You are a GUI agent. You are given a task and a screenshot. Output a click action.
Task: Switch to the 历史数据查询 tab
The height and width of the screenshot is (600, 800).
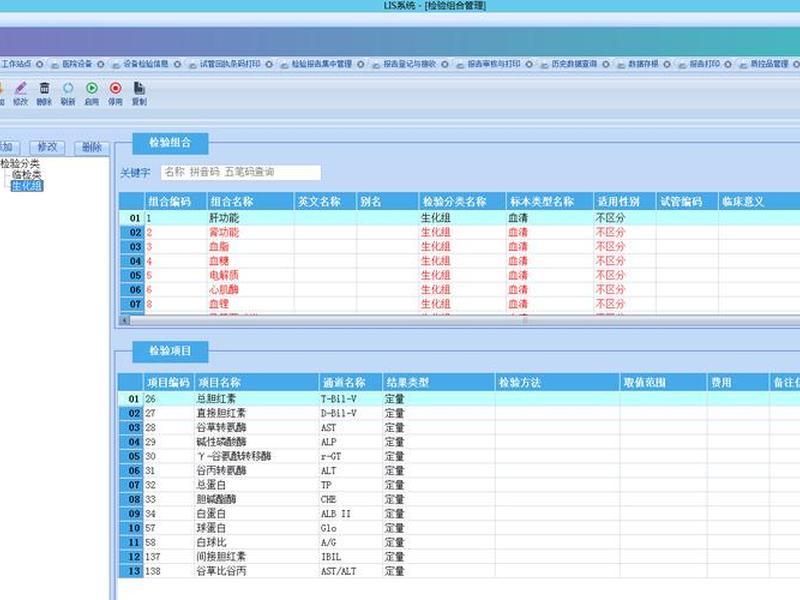click(574, 64)
